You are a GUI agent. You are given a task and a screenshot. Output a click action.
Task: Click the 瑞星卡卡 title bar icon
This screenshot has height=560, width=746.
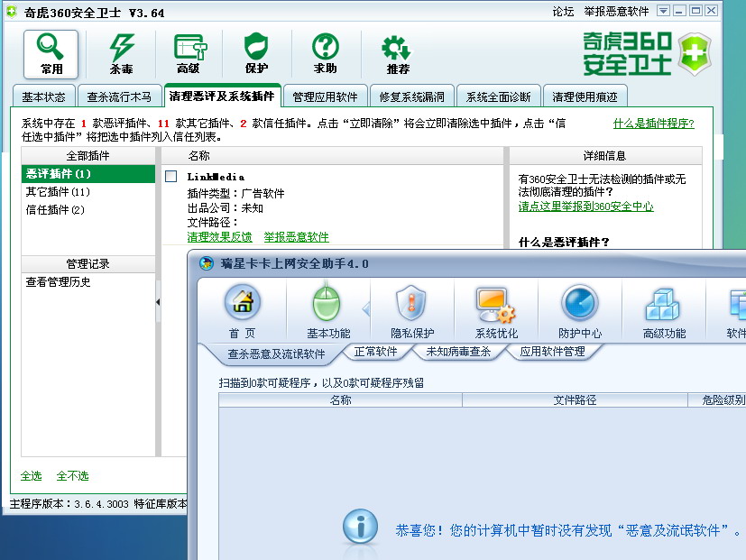(207, 263)
